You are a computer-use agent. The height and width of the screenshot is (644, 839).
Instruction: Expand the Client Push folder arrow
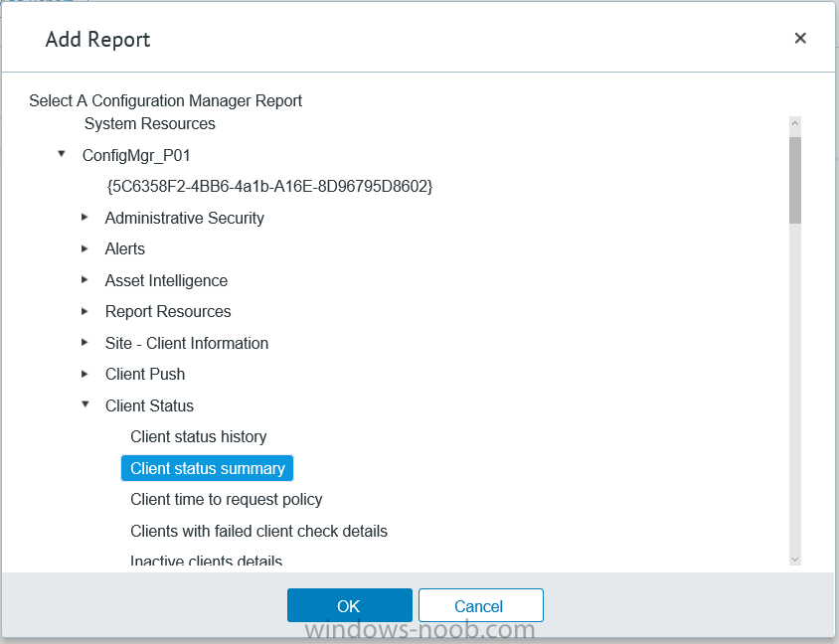click(x=84, y=374)
